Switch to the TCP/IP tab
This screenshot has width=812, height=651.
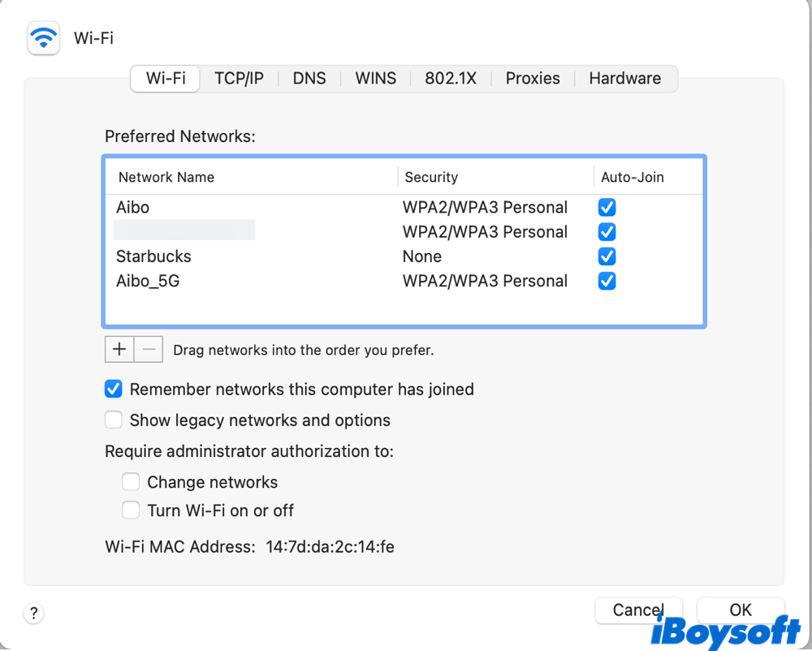tap(239, 79)
